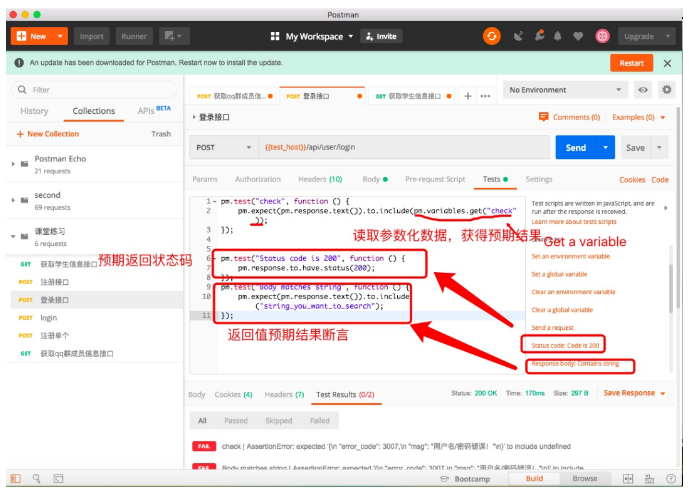Screen dimensions: 689x493
Task: Click the Import button
Action: pyautogui.click(x=91, y=36)
